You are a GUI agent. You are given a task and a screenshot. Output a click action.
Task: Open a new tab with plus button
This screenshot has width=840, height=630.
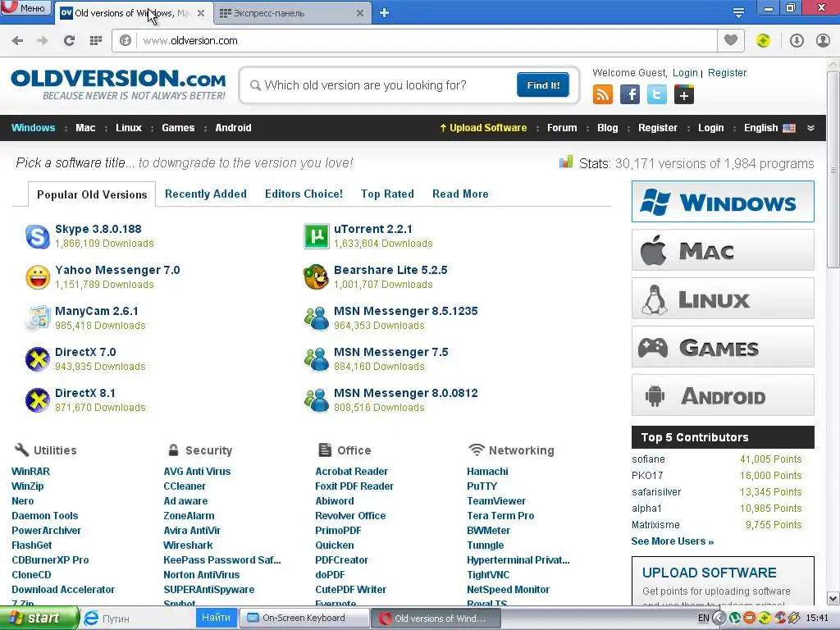384,13
